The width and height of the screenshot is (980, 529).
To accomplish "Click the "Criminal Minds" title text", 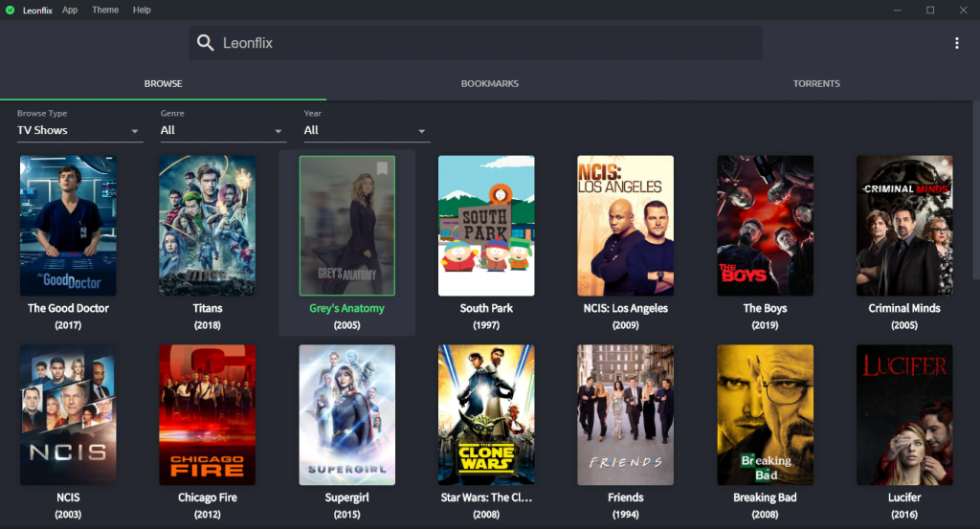I will pos(904,308).
